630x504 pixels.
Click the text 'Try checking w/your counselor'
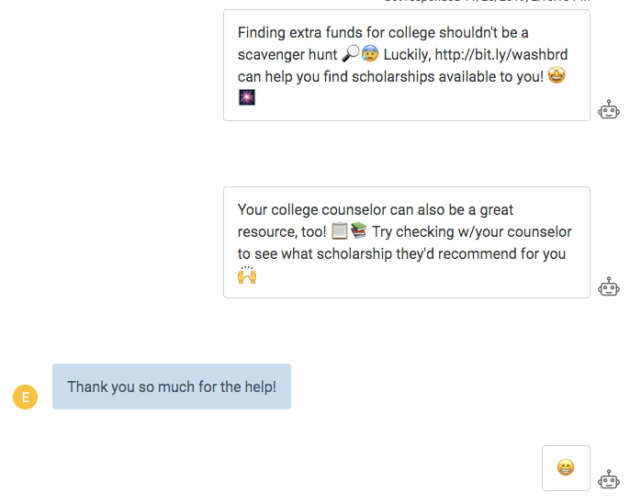472,232
